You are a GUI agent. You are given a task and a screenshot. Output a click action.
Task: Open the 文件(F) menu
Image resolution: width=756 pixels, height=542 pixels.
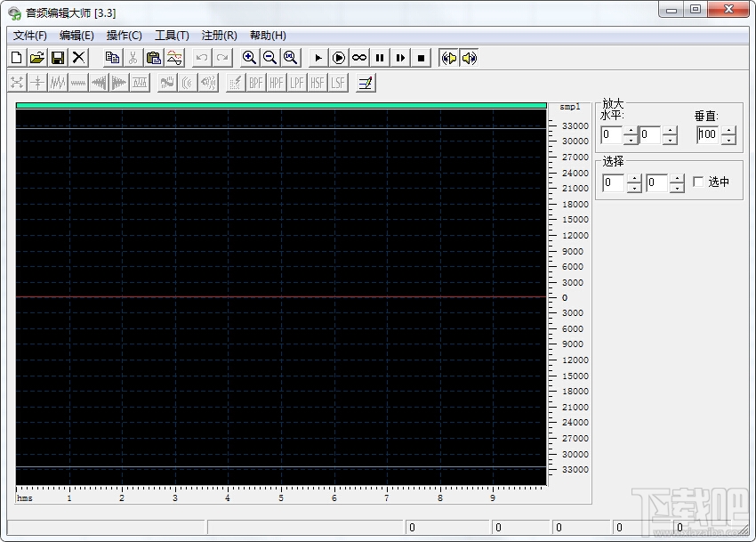click(x=30, y=36)
